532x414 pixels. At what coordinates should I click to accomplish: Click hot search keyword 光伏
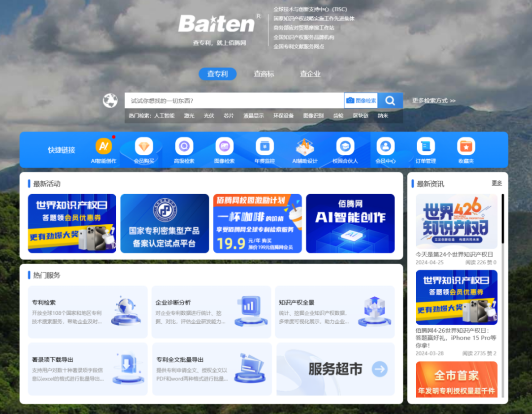[x=209, y=116]
